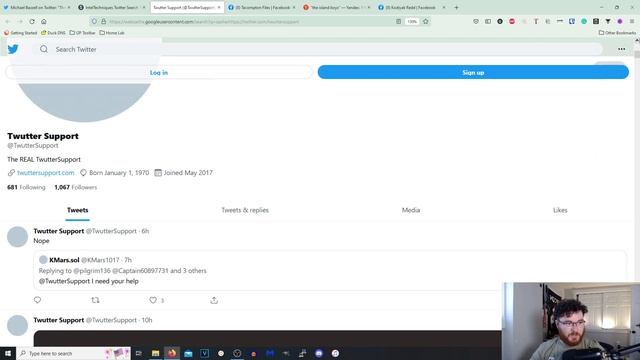Open the Discord icon on the taskbar
640x360 pixels.
pos(319,353)
